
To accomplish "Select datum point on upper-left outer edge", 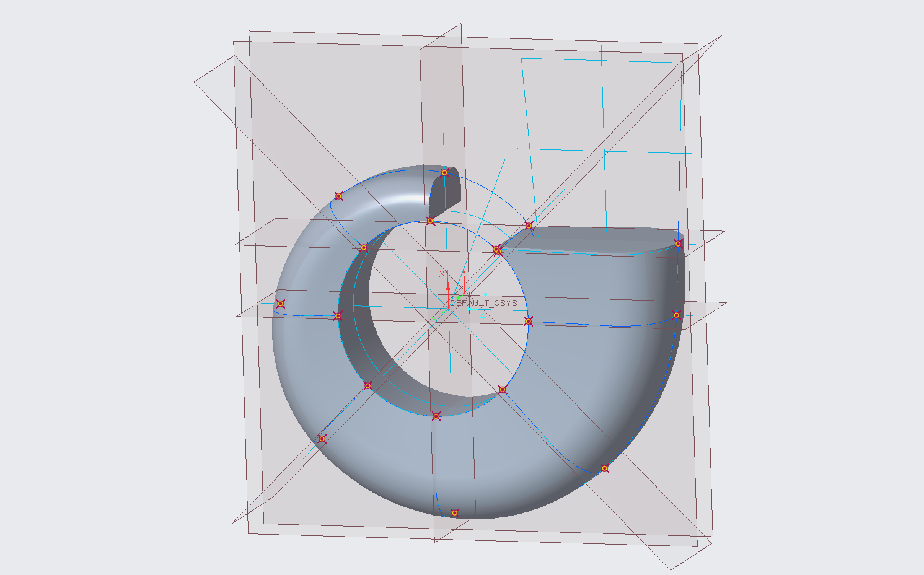I will 338,196.
